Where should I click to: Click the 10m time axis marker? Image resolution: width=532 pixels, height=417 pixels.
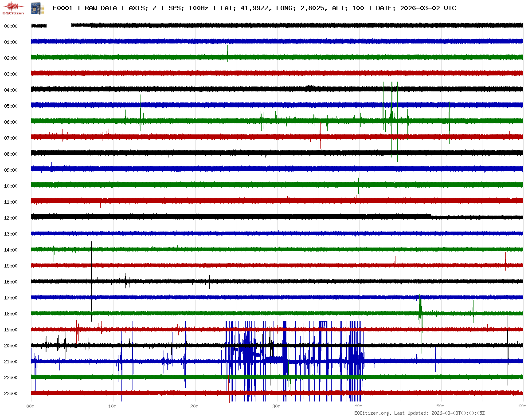coord(113,406)
